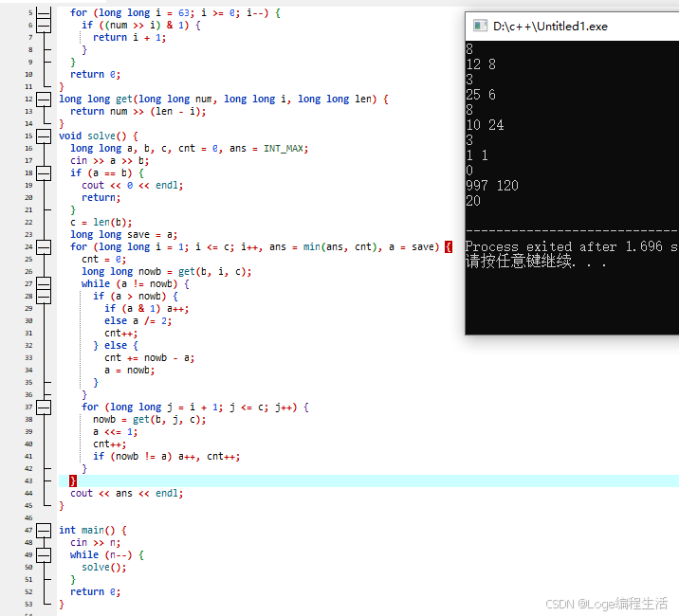Image resolution: width=679 pixels, height=616 pixels.
Task: Click the 'cnt = 0;' line at line 25
Action: [x=104, y=260]
